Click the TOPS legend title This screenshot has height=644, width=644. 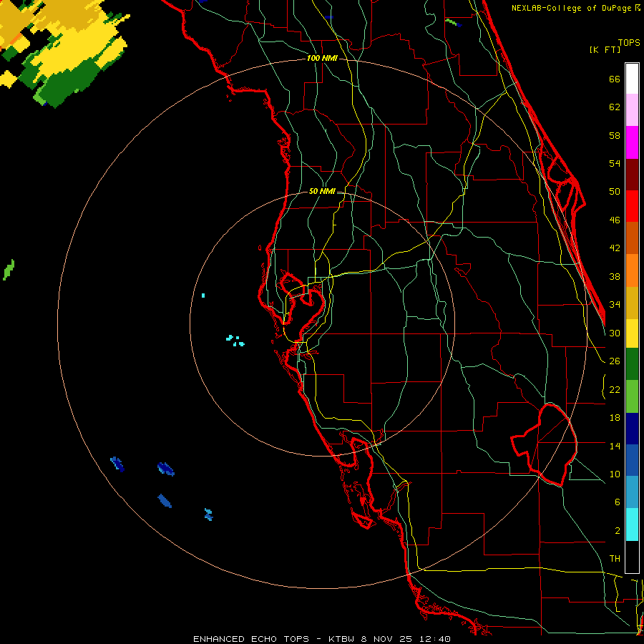[x=629, y=43]
